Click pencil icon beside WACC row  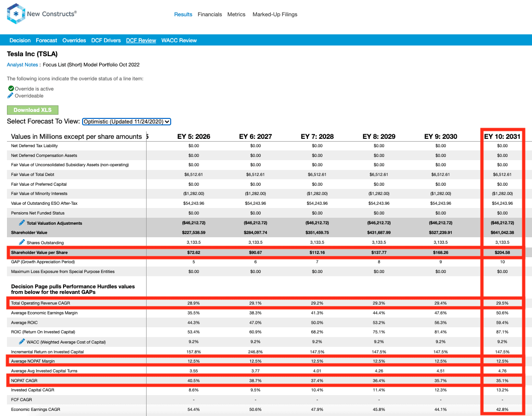(22, 342)
